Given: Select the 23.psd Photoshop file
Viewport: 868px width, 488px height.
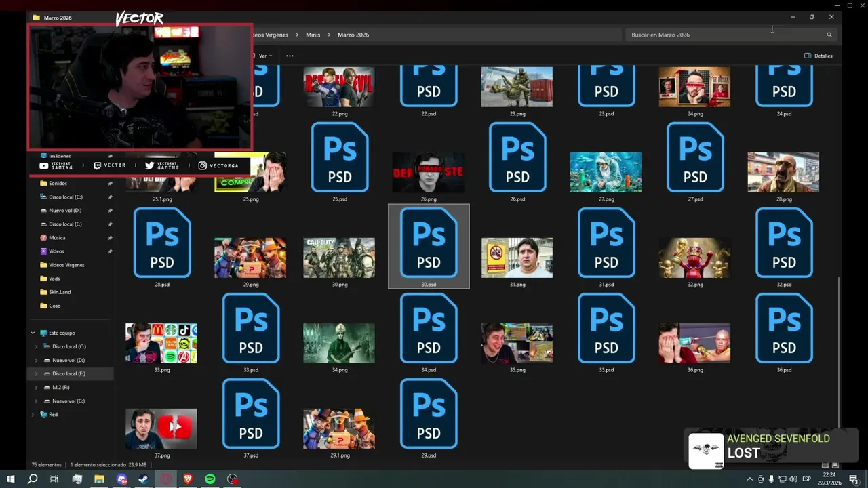Looking at the screenshot, I should (606, 87).
